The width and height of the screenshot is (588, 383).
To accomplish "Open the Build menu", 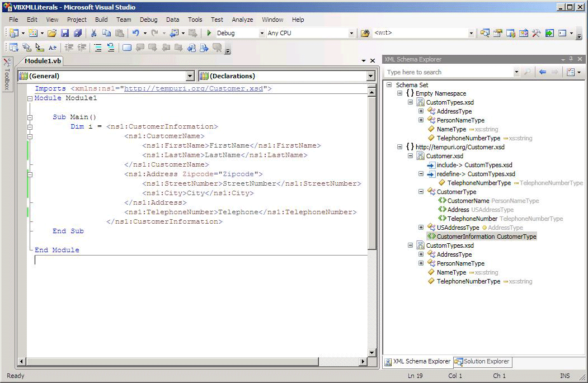I will click(101, 20).
